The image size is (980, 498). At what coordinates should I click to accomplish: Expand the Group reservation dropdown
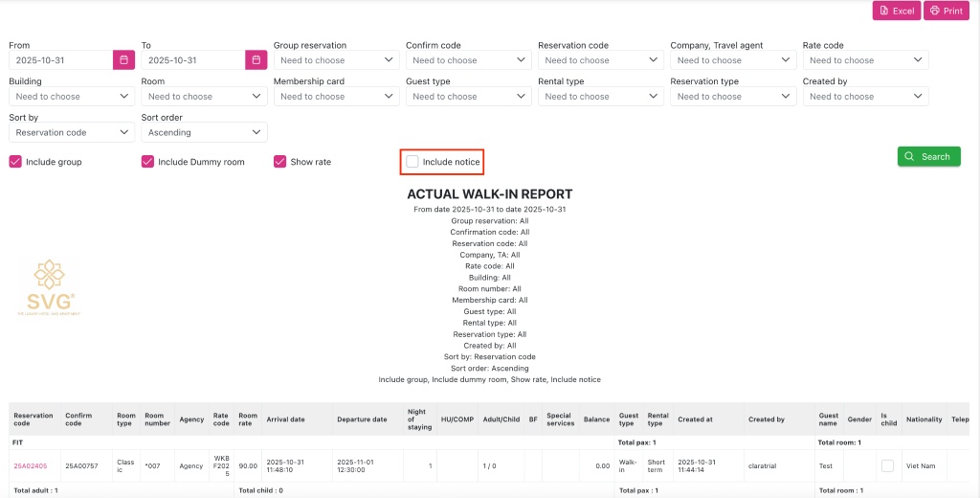[336, 60]
